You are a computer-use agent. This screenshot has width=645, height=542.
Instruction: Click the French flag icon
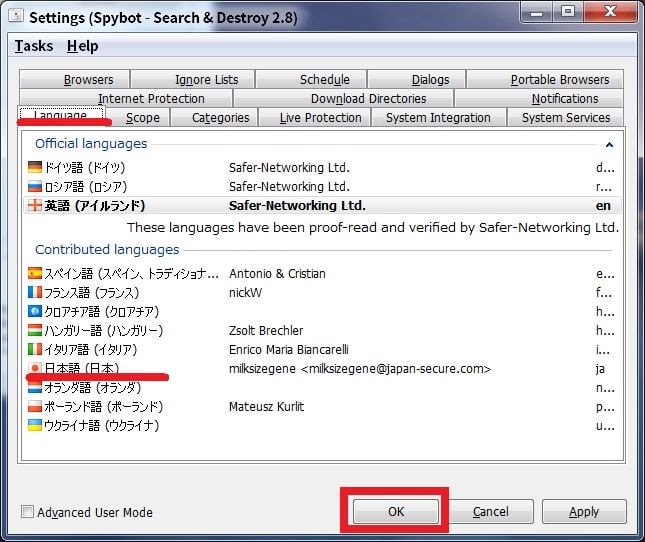pos(35,292)
